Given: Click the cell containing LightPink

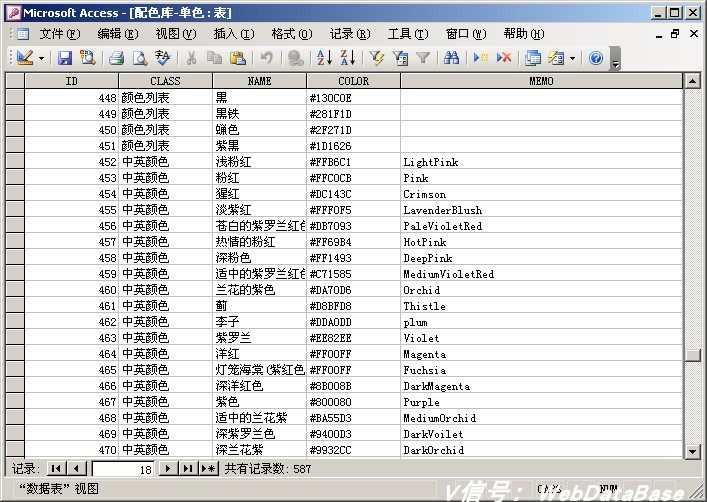Looking at the screenshot, I should pyautogui.click(x=542, y=162).
